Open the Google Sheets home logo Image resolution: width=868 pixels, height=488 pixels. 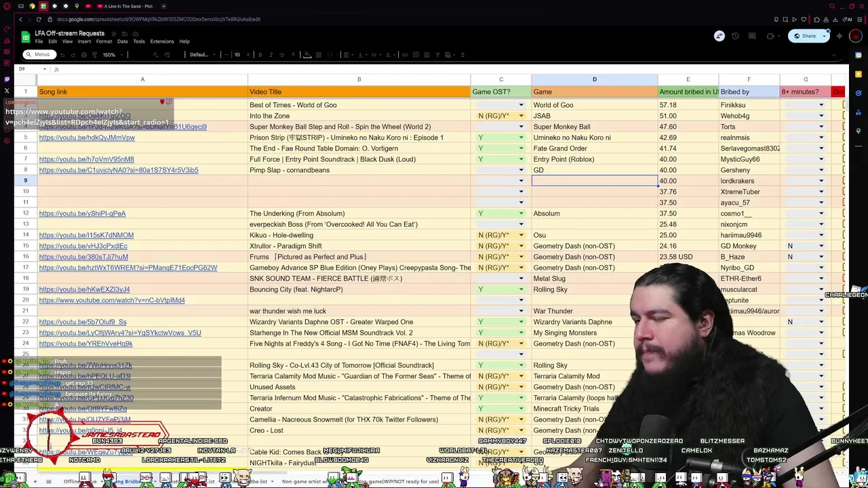[x=26, y=37]
